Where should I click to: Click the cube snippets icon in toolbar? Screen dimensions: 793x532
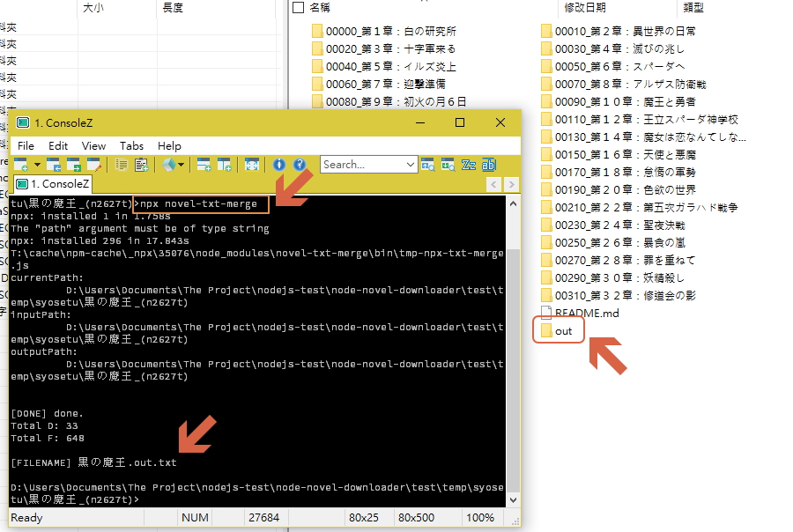click(169, 165)
